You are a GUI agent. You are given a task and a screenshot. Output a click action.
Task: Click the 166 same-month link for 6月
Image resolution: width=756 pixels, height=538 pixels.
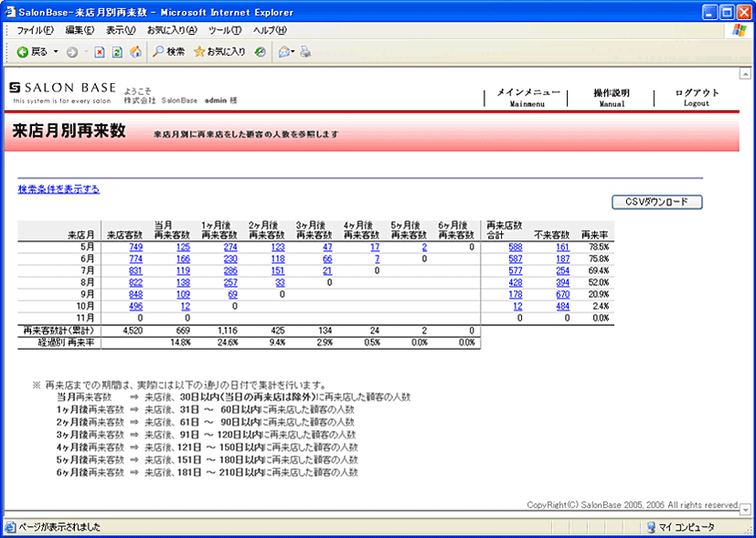[x=183, y=259]
